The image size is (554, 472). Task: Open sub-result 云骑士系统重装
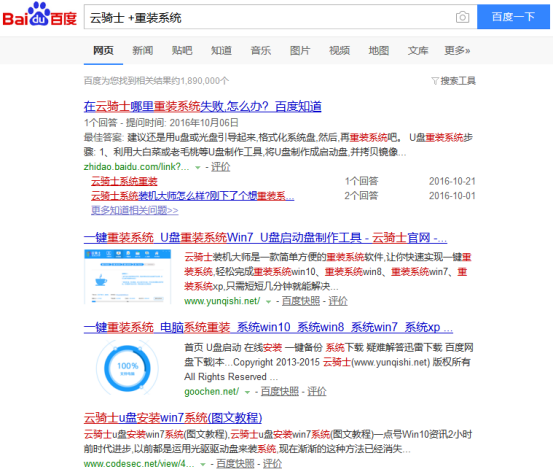(124, 181)
